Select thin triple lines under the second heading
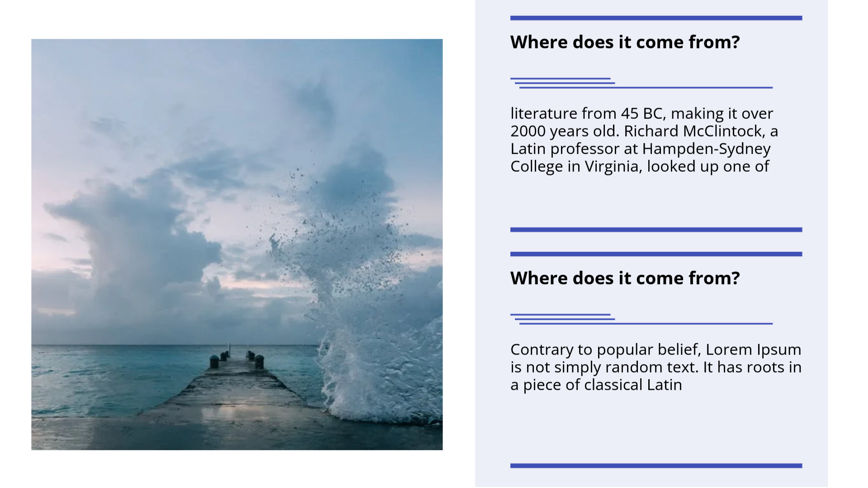 coord(641,319)
